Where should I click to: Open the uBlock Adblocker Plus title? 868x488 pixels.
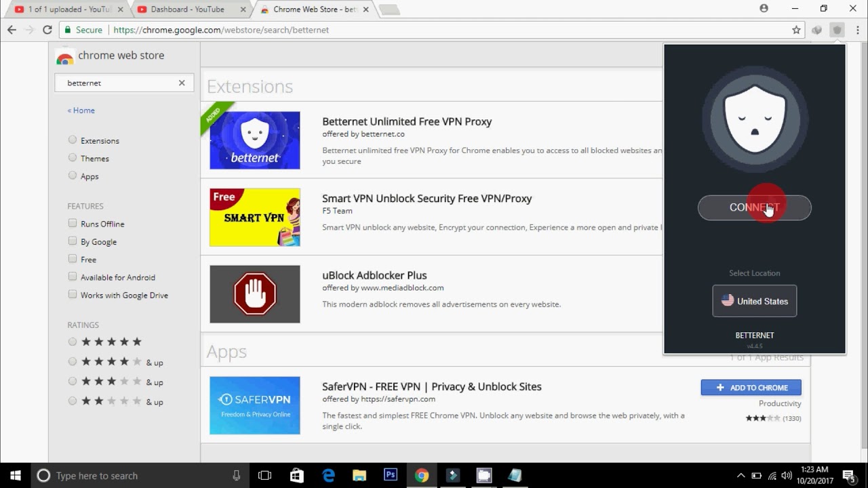click(x=374, y=276)
